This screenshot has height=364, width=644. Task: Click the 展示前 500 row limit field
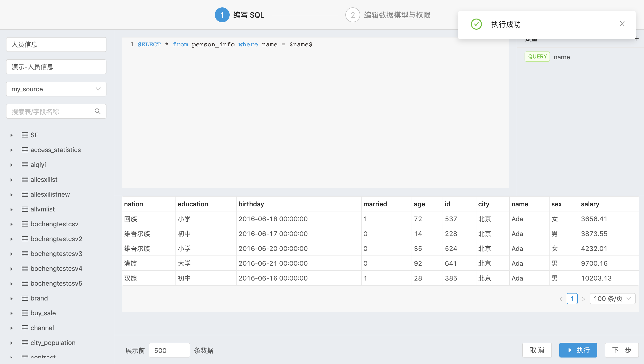(x=169, y=350)
